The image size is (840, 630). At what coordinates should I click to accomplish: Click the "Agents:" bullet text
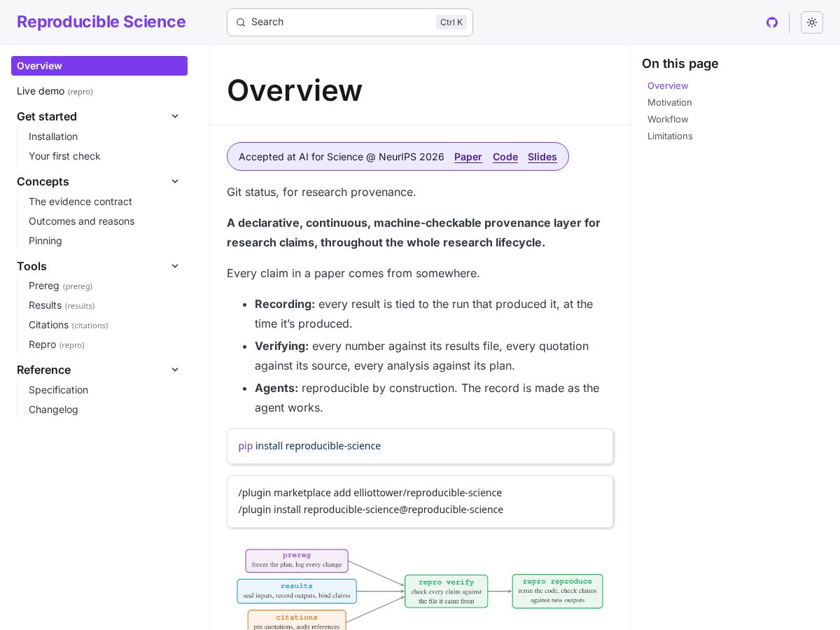[276, 388]
